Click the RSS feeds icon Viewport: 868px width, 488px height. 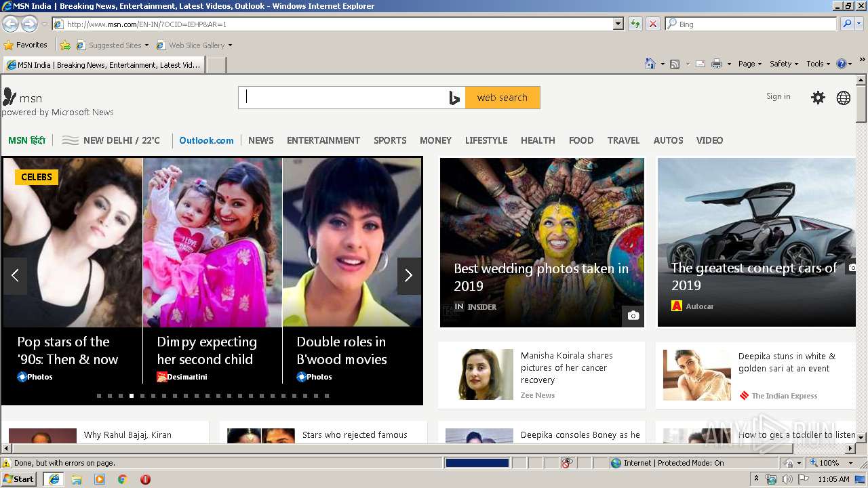(675, 64)
